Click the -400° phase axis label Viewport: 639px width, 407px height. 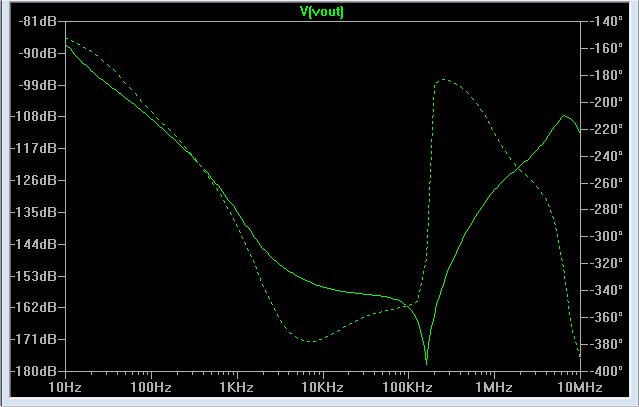click(606, 371)
